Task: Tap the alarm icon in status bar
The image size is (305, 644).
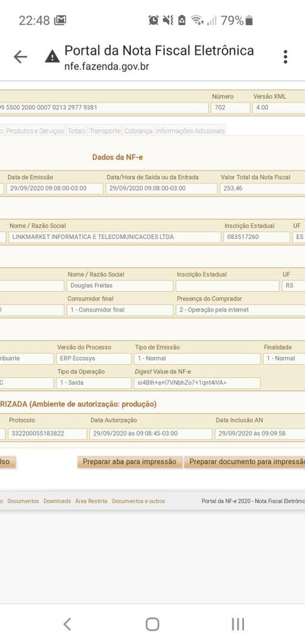Action: (x=153, y=20)
